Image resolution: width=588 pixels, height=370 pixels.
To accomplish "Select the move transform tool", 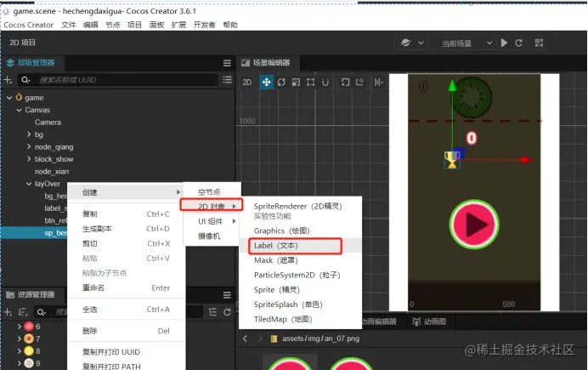I will click(266, 82).
